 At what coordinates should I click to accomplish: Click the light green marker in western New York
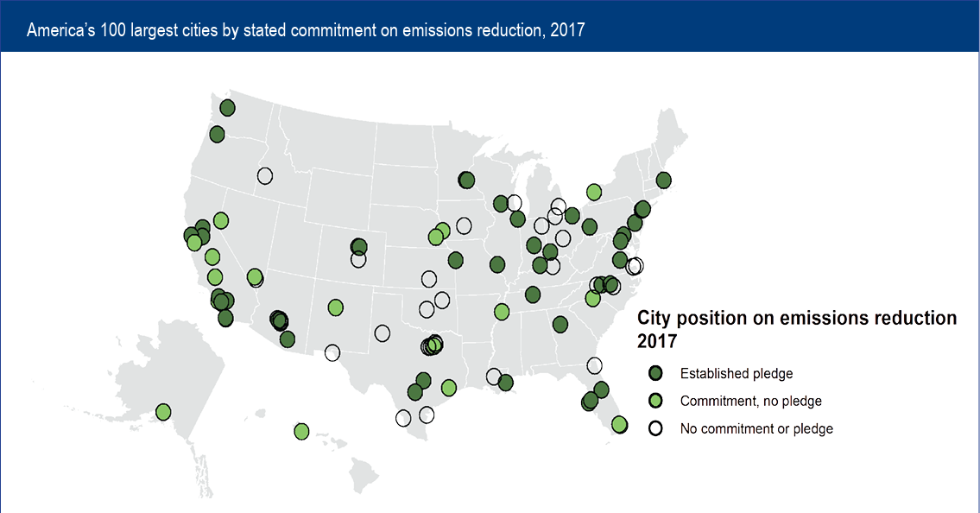click(594, 191)
